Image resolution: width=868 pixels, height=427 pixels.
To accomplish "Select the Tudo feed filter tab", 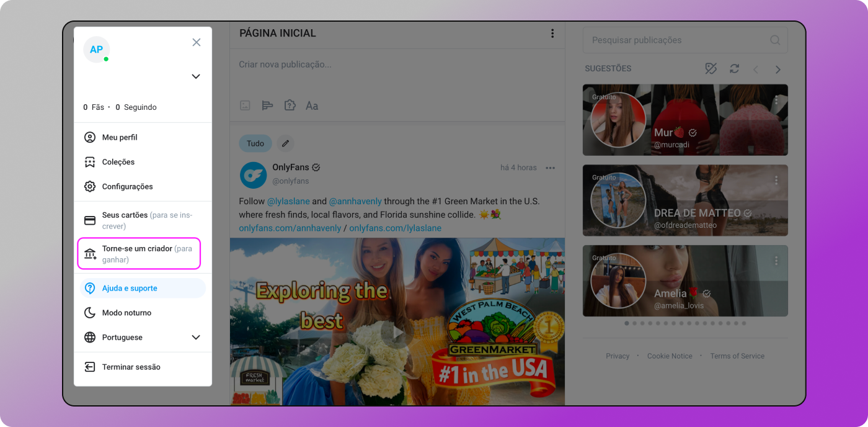I will click(x=255, y=143).
